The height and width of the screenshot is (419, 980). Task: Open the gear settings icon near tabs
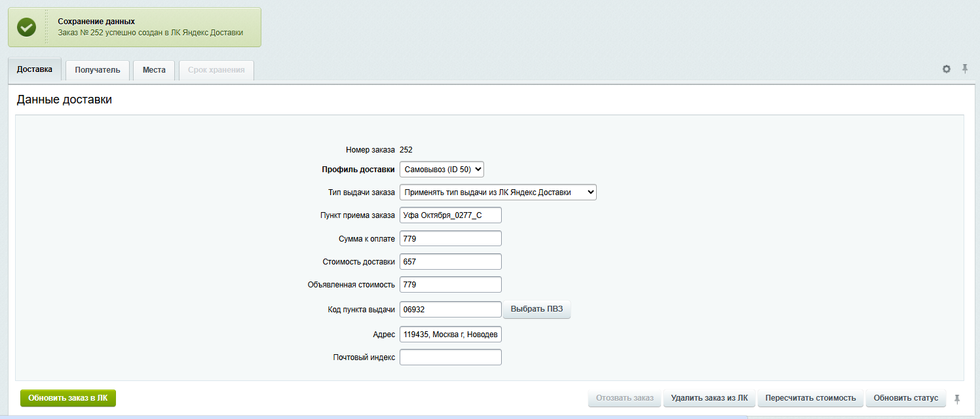(947, 69)
